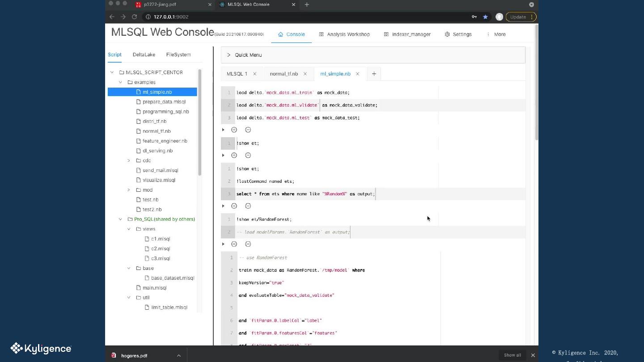Open the Settings page
Screen dimensions: 644x362
pyautogui.click(x=458, y=34)
